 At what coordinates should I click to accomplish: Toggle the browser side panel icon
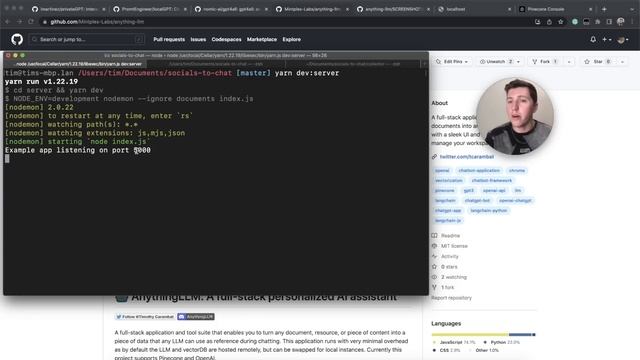(609, 22)
